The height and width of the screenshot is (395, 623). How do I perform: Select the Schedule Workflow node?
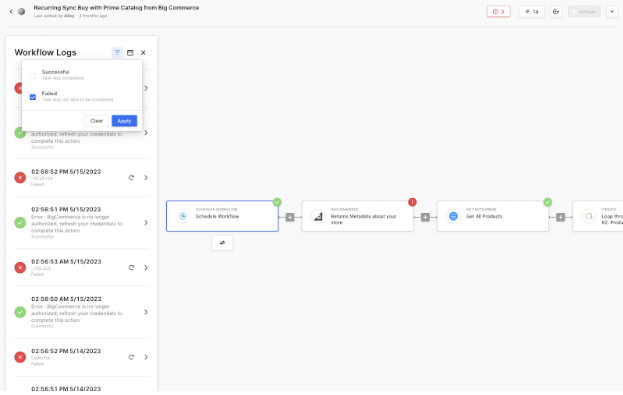222,216
